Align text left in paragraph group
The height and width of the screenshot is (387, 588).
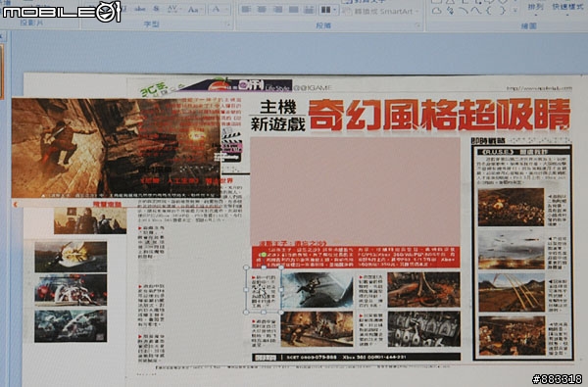[246, 10]
